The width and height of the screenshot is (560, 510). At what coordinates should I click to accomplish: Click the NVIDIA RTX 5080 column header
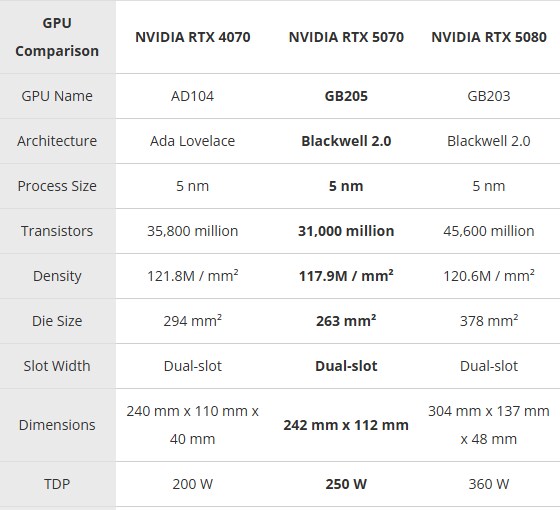point(489,37)
